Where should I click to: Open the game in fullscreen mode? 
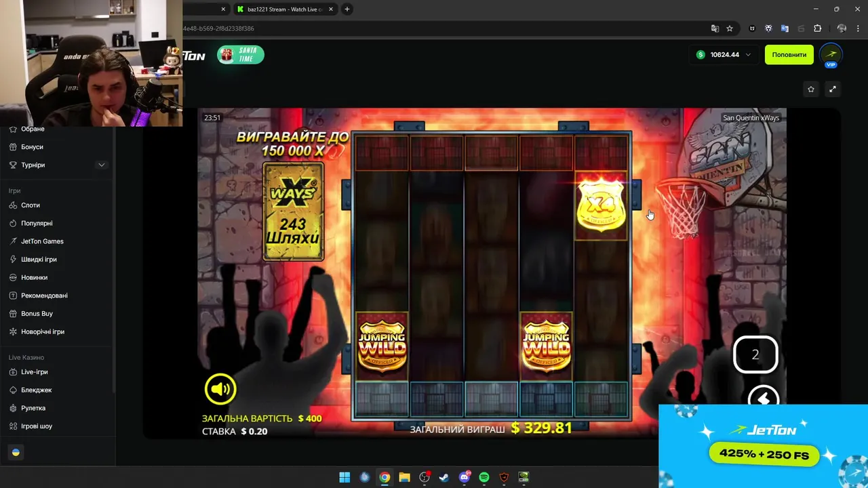[x=833, y=89]
